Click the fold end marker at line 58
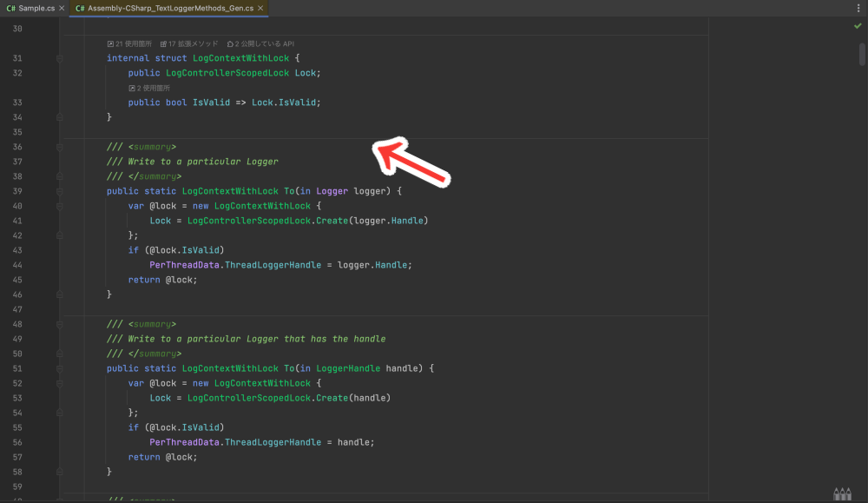The width and height of the screenshot is (868, 503). (59, 472)
